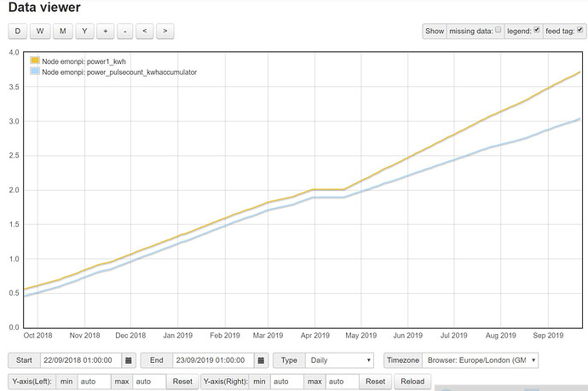The width and height of the screenshot is (588, 391).
Task: Click the D day view button
Action: 18,32
